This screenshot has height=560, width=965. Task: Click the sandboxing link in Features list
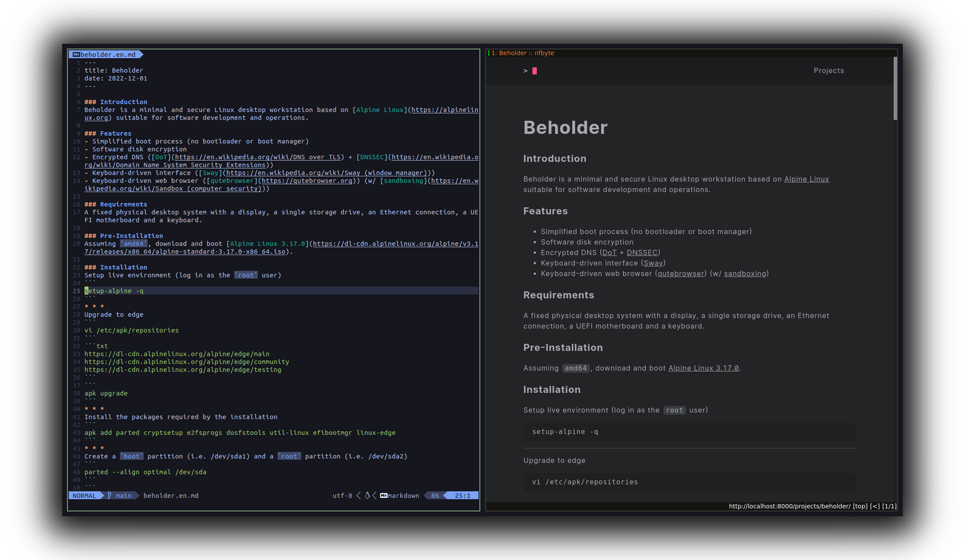tap(745, 273)
